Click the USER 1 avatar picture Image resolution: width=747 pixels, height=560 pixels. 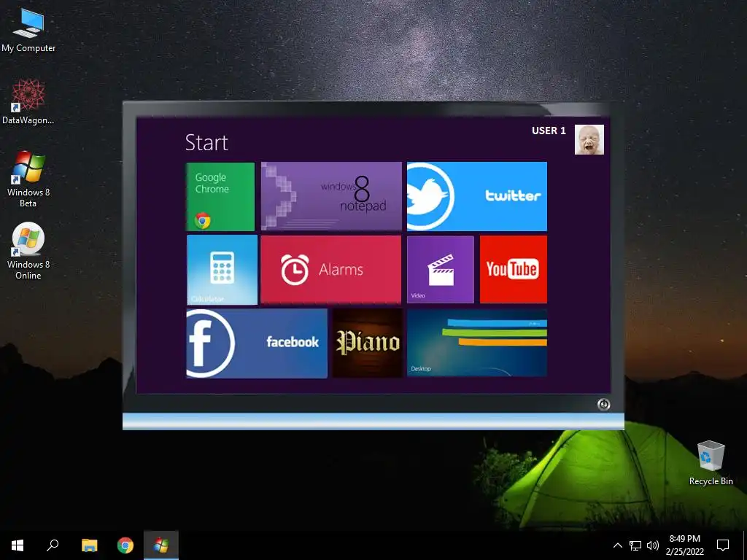point(589,139)
